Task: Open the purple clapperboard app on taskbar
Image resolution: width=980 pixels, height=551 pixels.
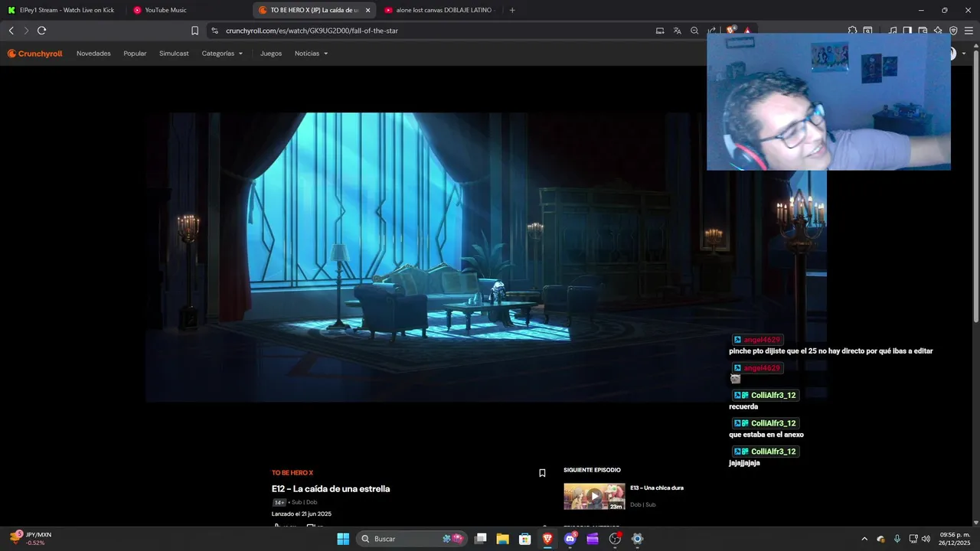Action: pyautogui.click(x=593, y=539)
